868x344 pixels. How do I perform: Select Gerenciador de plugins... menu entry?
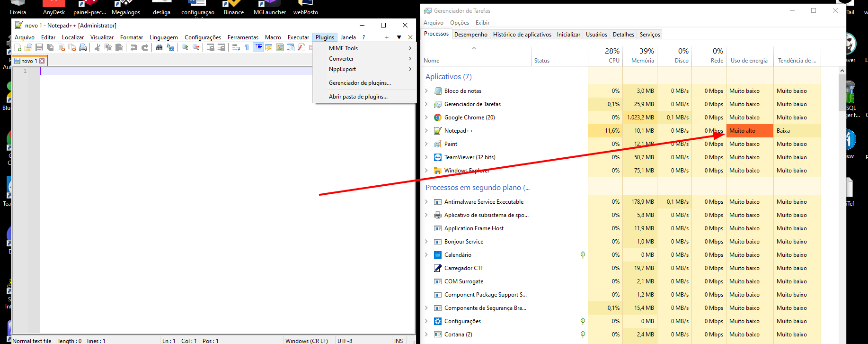(x=365, y=83)
